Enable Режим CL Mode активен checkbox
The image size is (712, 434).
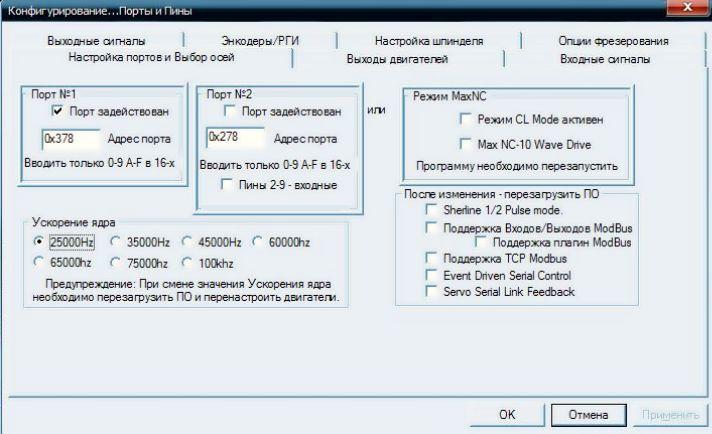[464, 120]
